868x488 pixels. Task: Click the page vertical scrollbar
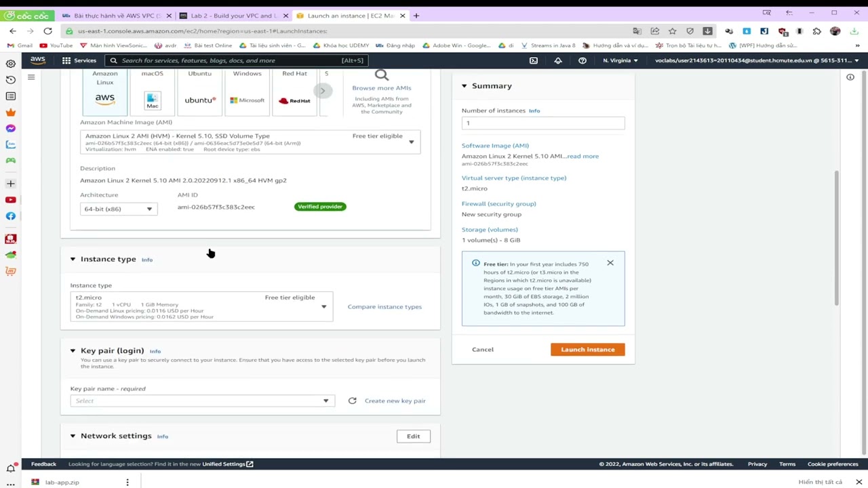(x=837, y=237)
